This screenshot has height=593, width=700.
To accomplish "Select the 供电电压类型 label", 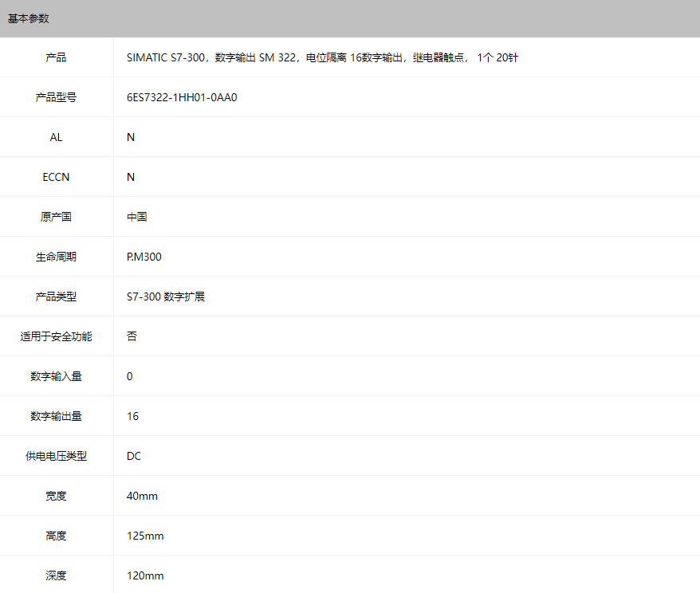I will [x=56, y=456].
